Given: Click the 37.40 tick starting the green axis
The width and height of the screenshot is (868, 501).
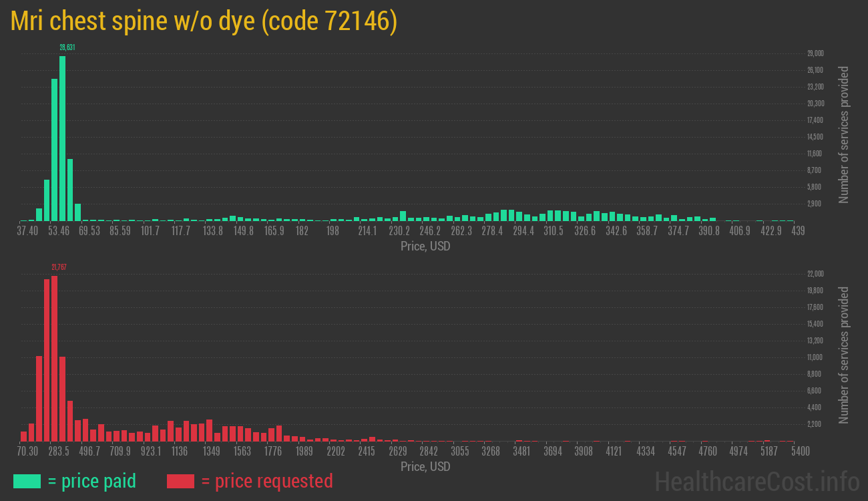Looking at the screenshot, I should pyautogui.click(x=27, y=231).
